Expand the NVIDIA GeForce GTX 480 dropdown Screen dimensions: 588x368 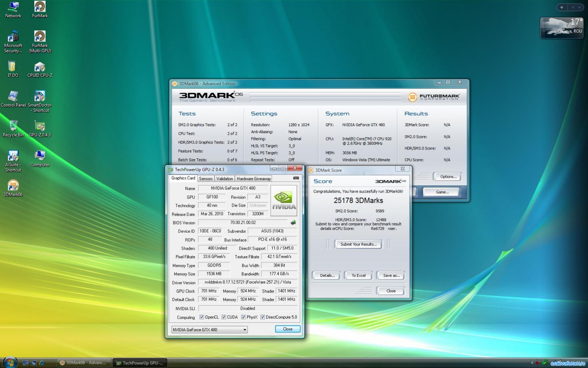click(210, 330)
